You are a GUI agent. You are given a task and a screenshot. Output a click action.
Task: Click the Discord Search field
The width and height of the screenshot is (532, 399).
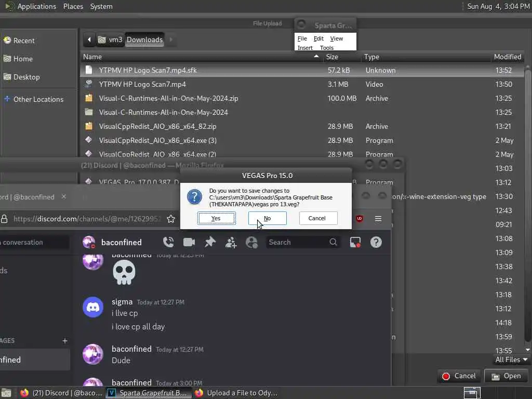(303, 242)
